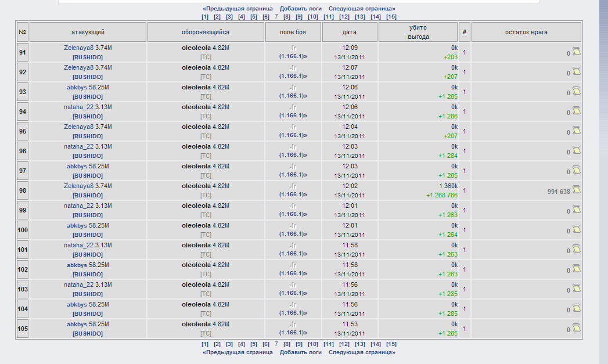Open the battle report icon in row 91
The image size is (608, 364).
(576, 52)
